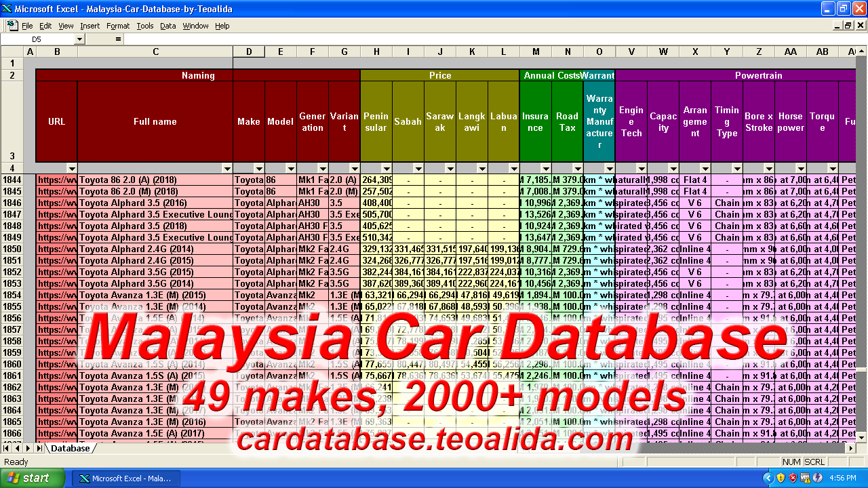The width and height of the screenshot is (868, 488).
Task: Select the Database sheet tab
Action: point(71,448)
